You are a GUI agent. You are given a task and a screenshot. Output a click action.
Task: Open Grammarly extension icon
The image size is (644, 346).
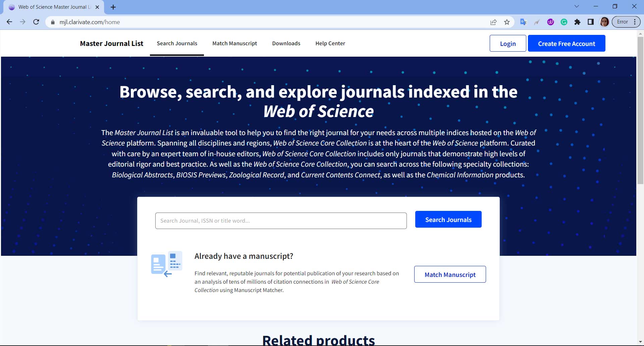[x=564, y=22]
